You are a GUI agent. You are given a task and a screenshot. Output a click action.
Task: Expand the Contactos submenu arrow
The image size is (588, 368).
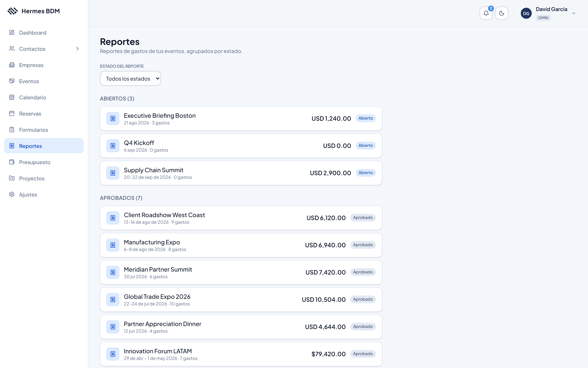pos(78,49)
